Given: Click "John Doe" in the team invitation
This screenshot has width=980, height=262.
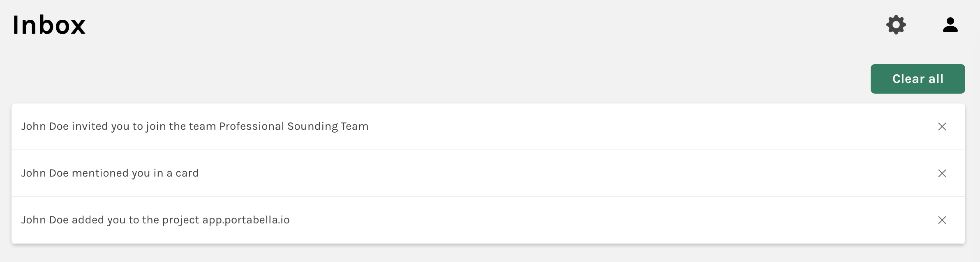Looking at the screenshot, I should [x=45, y=126].
